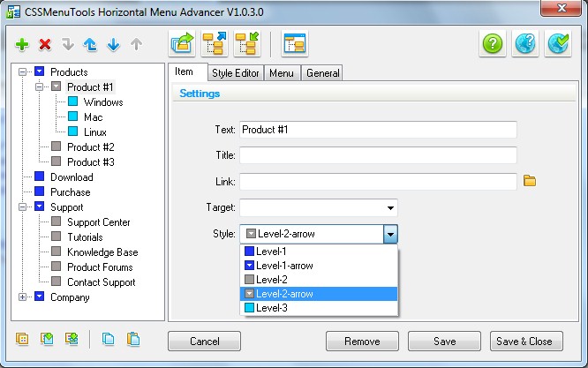
Task: Move item down with blue down arrow
Action: coord(113,45)
